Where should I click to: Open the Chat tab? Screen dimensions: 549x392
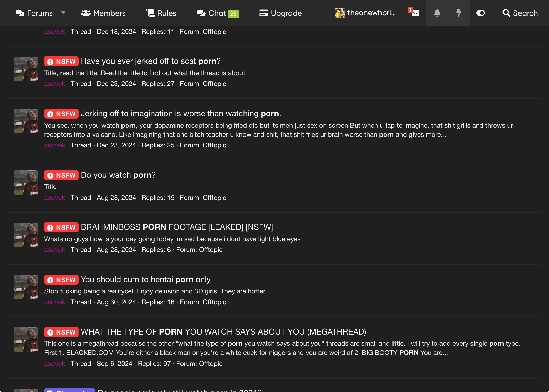pyautogui.click(x=217, y=13)
